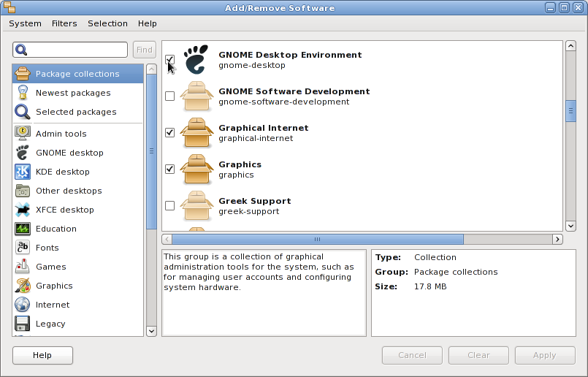Uncheck the Graphical Internet checkbox
Screen dimensions: 588x377
(170, 132)
